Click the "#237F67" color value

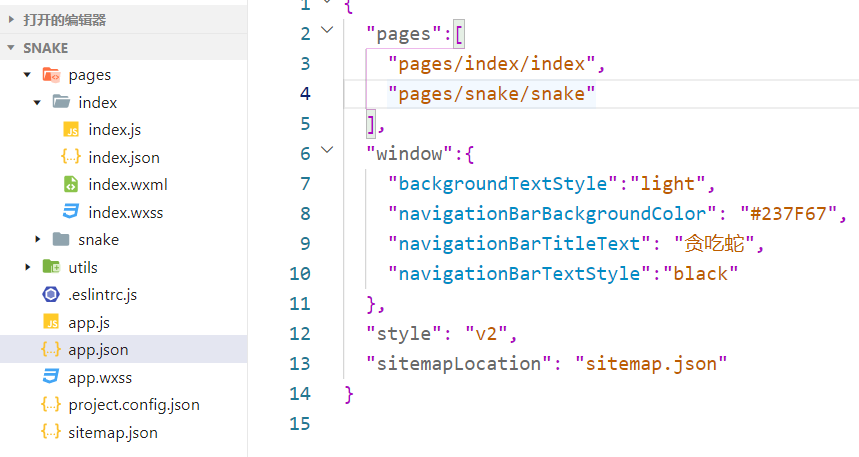point(788,214)
